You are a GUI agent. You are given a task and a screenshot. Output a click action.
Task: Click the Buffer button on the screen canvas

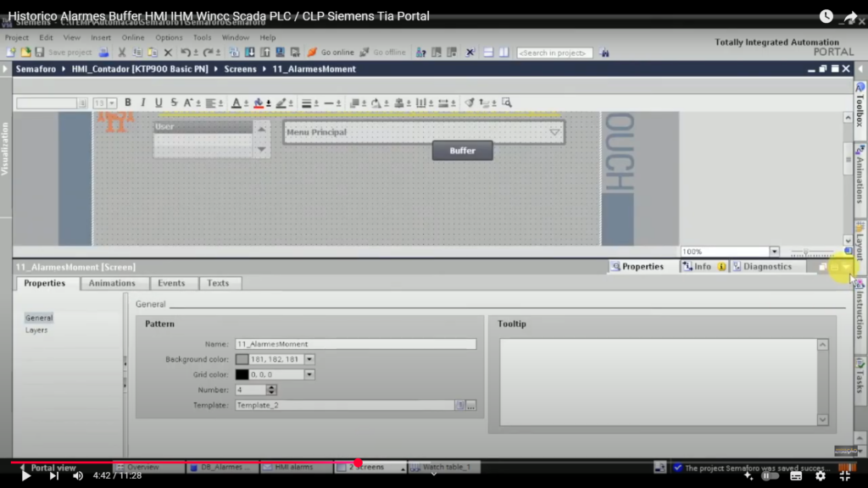pos(462,151)
